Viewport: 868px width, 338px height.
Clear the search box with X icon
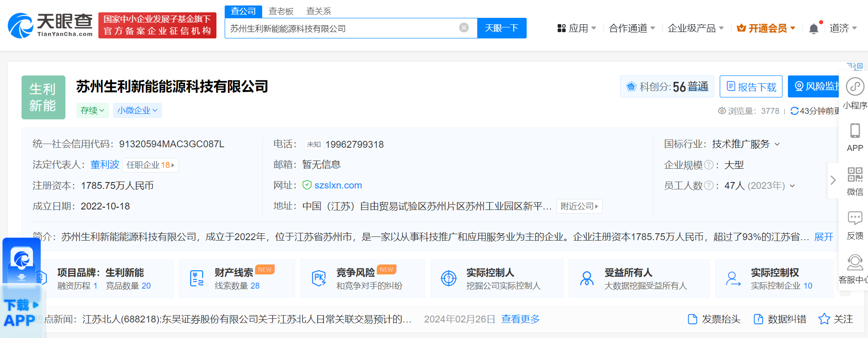coord(464,28)
